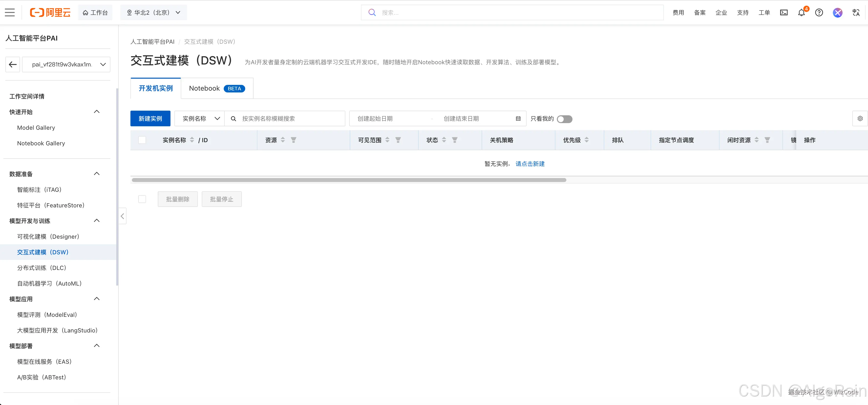Viewport: 868px width, 405px height.
Task: Open the hamburger navigation menu
Action: [x=10, y=12]
